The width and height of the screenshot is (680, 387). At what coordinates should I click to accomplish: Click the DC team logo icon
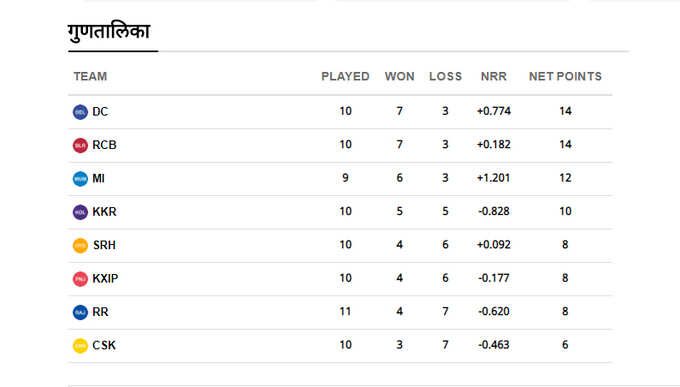[80, 112]
